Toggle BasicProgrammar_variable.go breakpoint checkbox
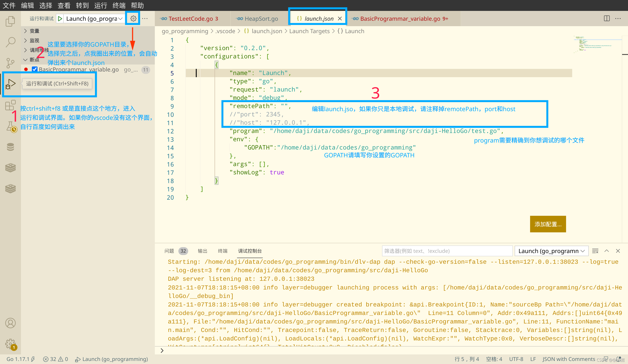This screenshot has height=364, width=628. click(x=35, y=70)
